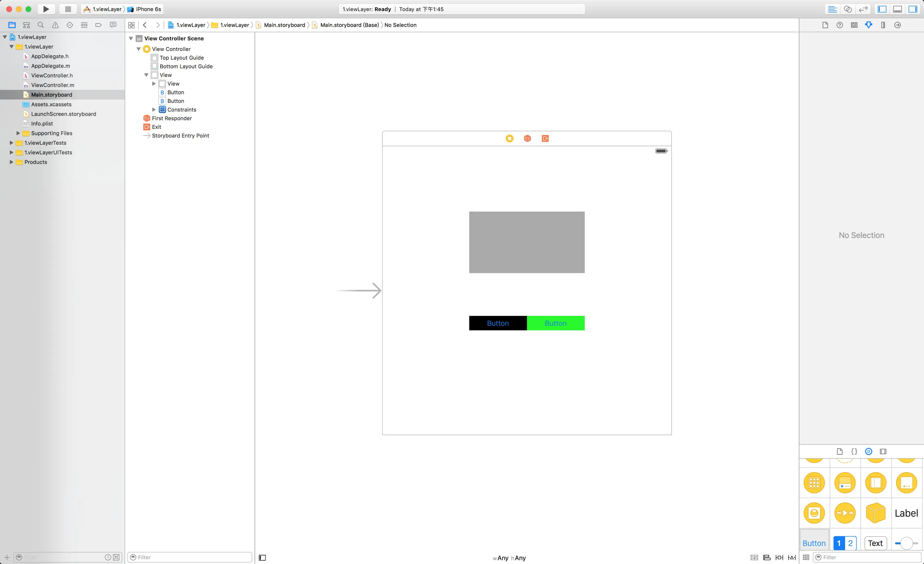Open the Quick Help inspector tab

click(840, 25)
